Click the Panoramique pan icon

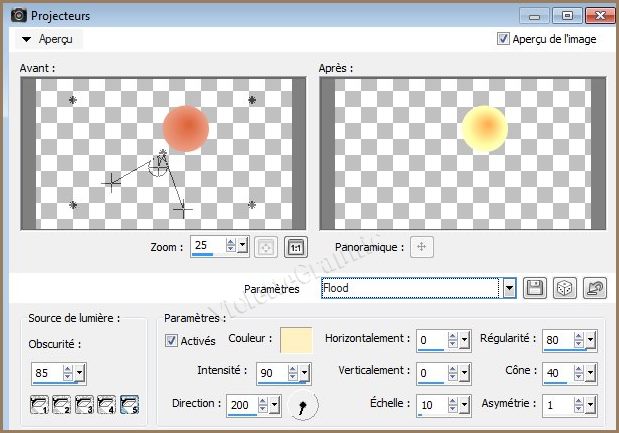(422, 246)
